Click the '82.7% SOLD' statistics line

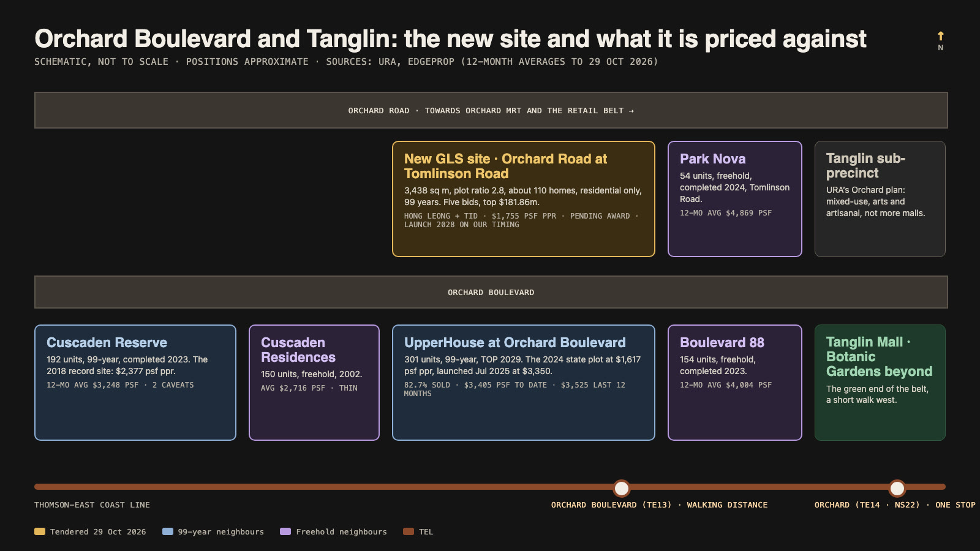(x=514, y=389)
